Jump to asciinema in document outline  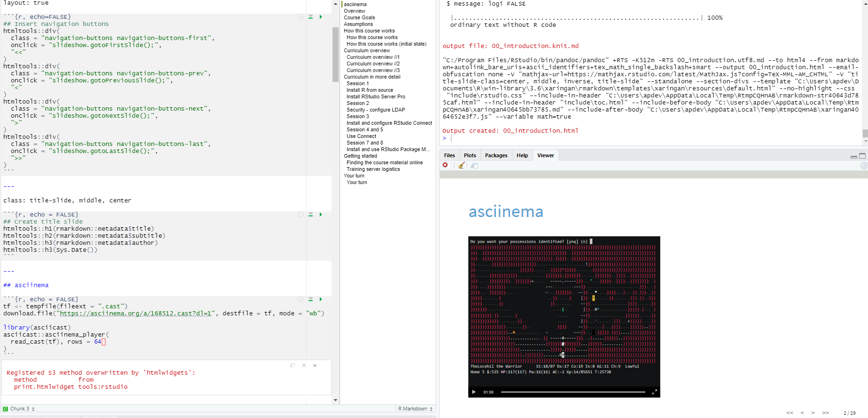(x=355, y=4)
